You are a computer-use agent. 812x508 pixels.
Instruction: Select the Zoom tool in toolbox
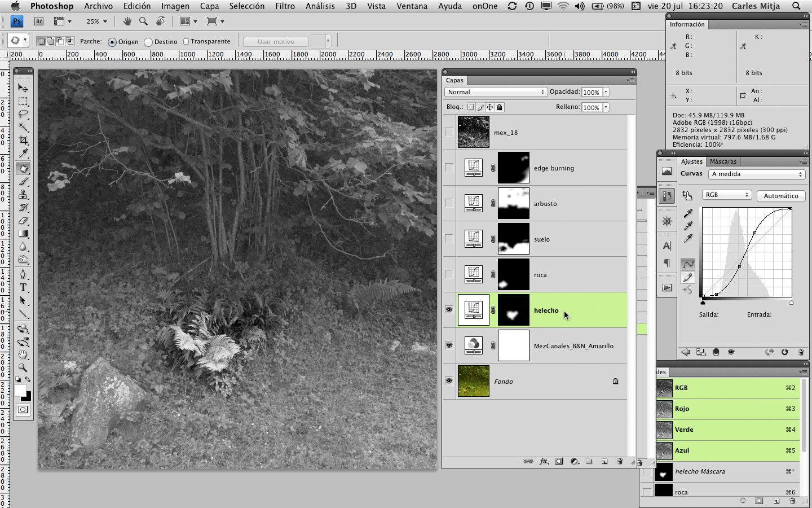coord(23,367)
